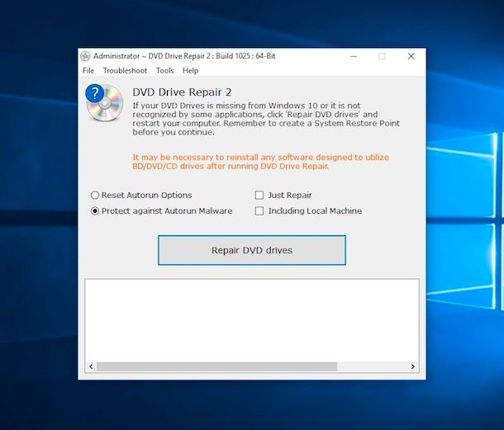504x430 pixels.
Task: Click the horizontal scrollbar thumb
Action: point(217,366)
